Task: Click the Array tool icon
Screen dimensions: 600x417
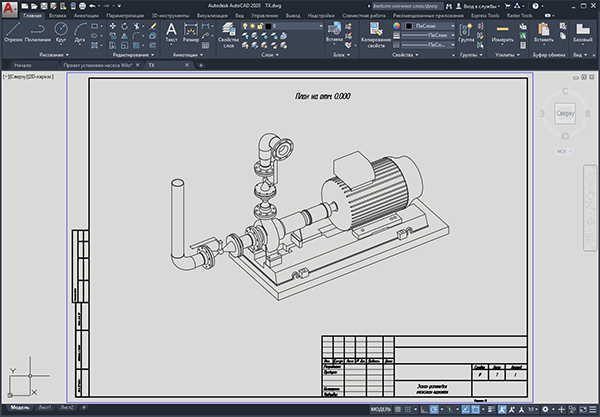Action: 136,45
